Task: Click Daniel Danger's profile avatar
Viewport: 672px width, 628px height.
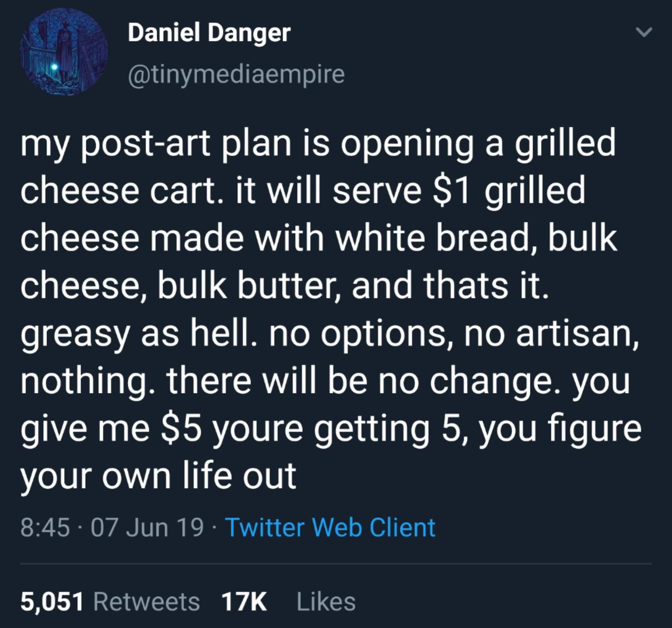Action: pyautogui.click(x=64, y=52)
